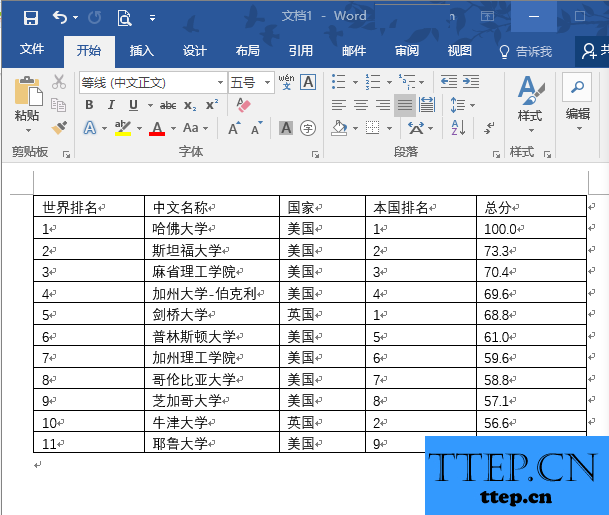Grow font size with larger A icon
The image size is (609, 515).
pyautogui.click(x=234, y=128)
